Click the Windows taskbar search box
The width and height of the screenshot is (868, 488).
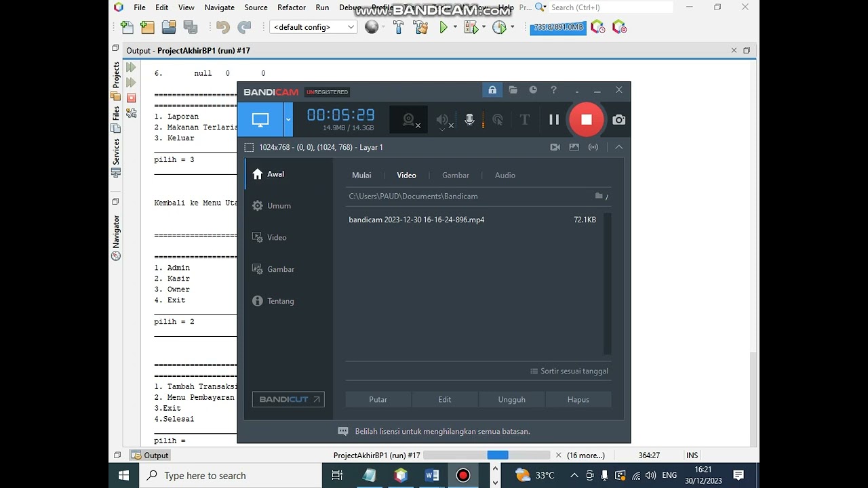(231, 476)
